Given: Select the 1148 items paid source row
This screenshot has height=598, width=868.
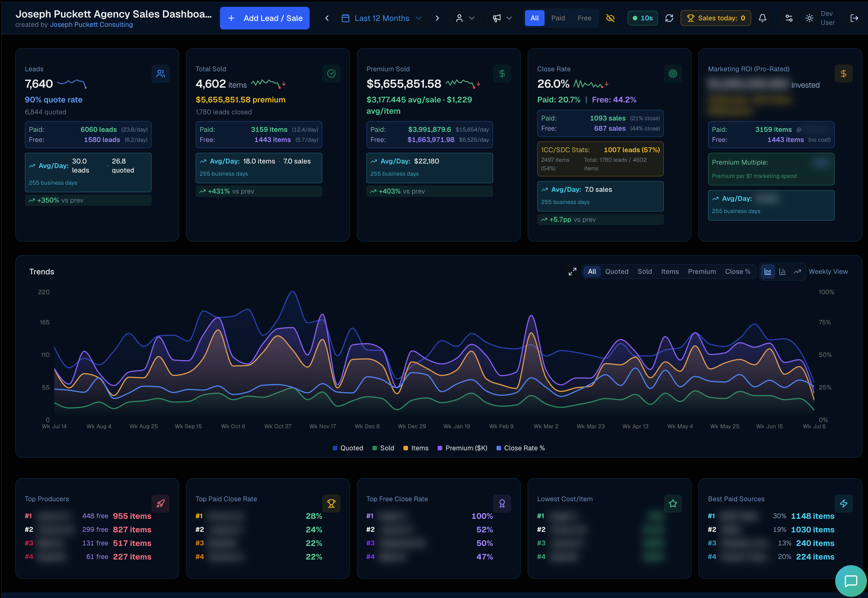Looking at the screenshot, I should coord(771,516).
